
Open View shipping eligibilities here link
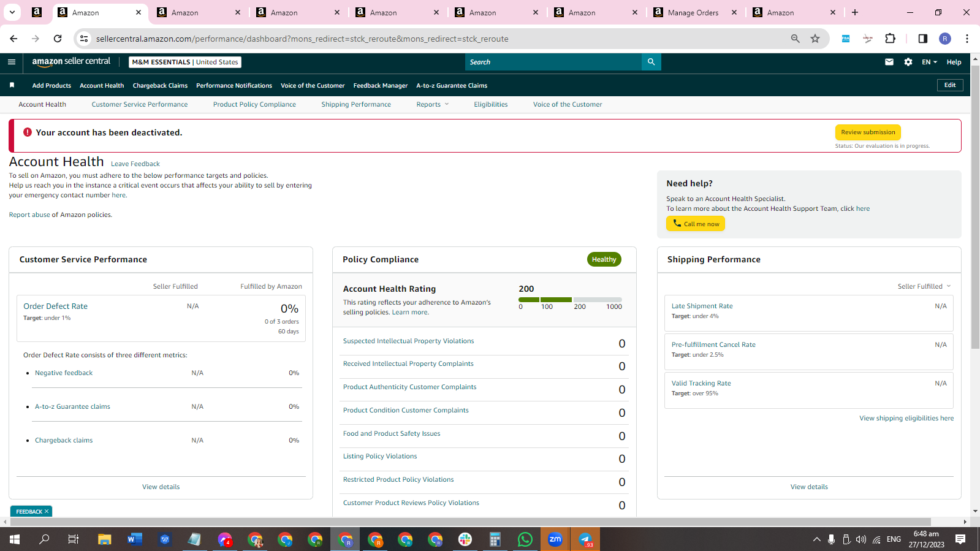[906, 418]
